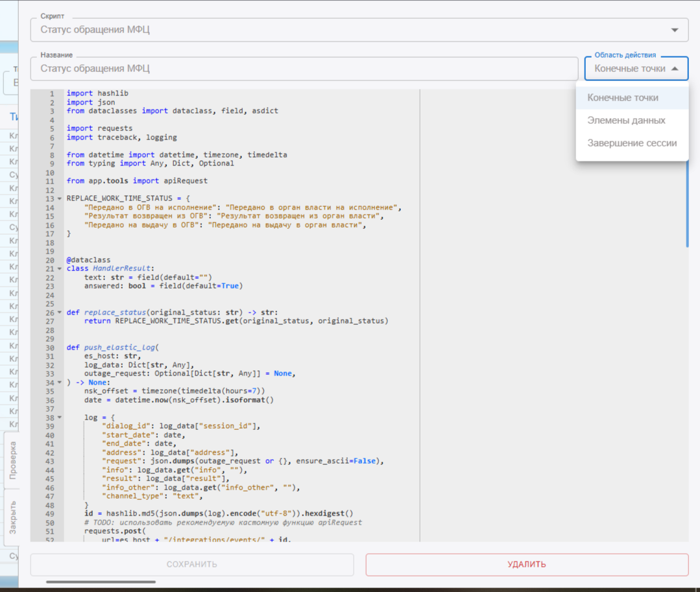Pick the Завершение сессии option
The height and width of the screenshot is (592, 700).
(631, 143)
